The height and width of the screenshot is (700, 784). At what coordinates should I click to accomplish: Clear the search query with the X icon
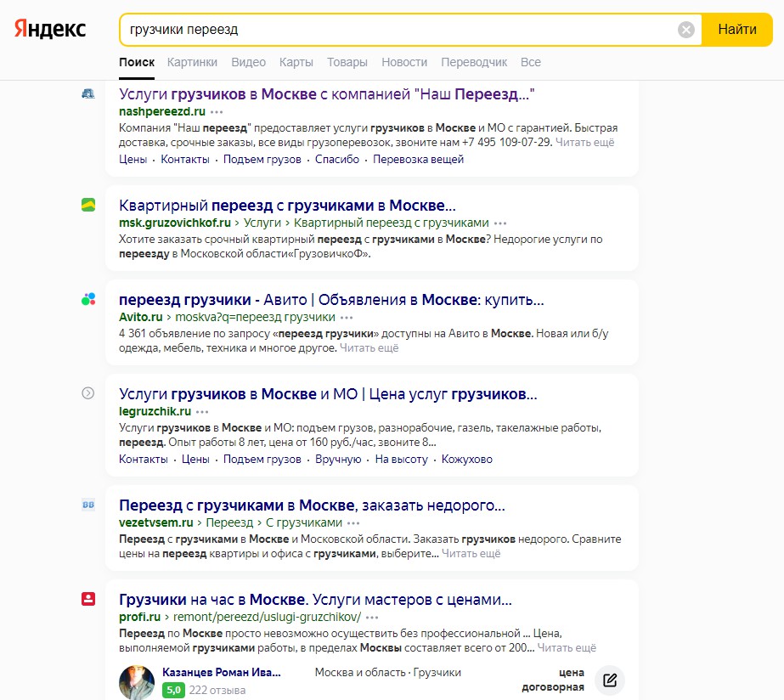pos(686,30)
